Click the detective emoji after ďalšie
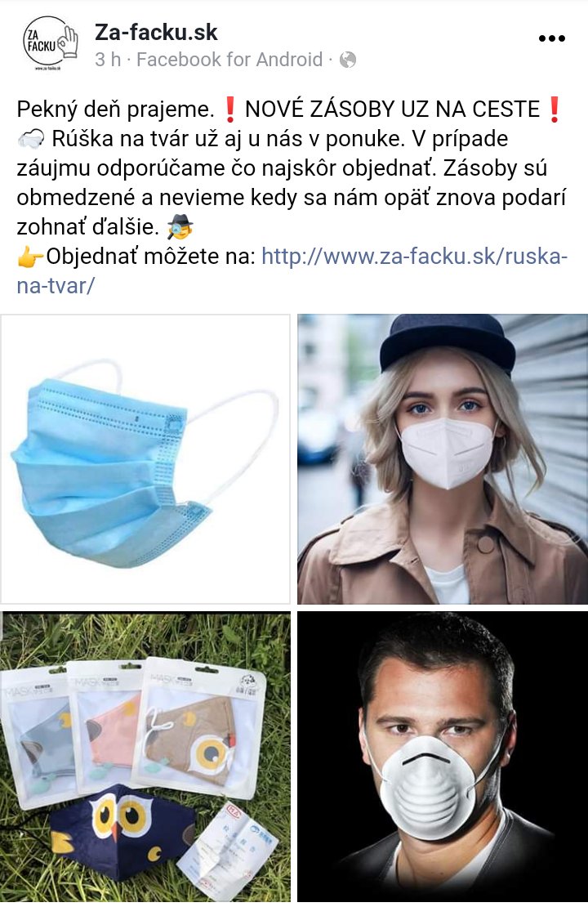The width and height of the screenshot is (588, 907). pos(180,227)
